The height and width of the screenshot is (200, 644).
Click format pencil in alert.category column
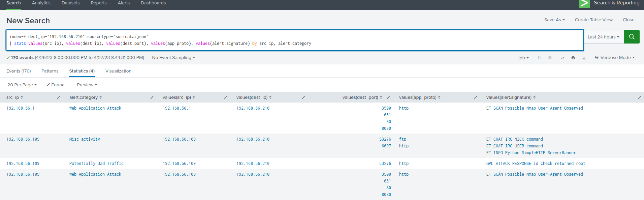click(152, 97)
